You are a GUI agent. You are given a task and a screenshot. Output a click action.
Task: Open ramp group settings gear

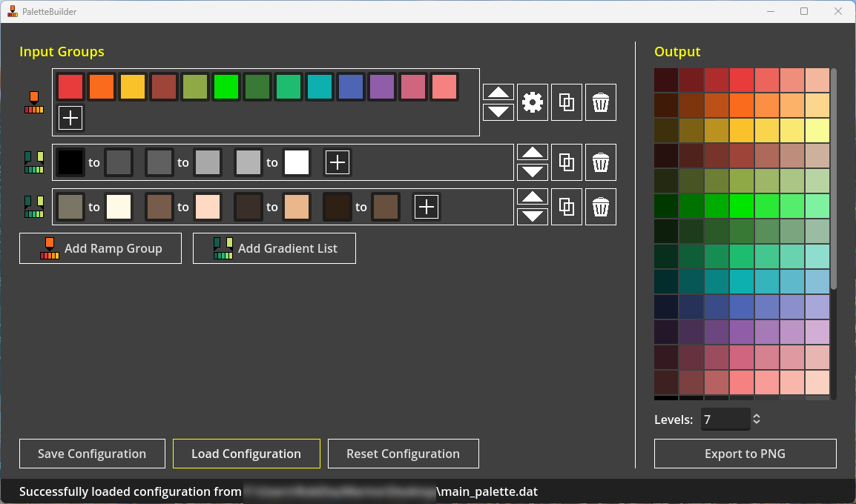tap(533, 102)
